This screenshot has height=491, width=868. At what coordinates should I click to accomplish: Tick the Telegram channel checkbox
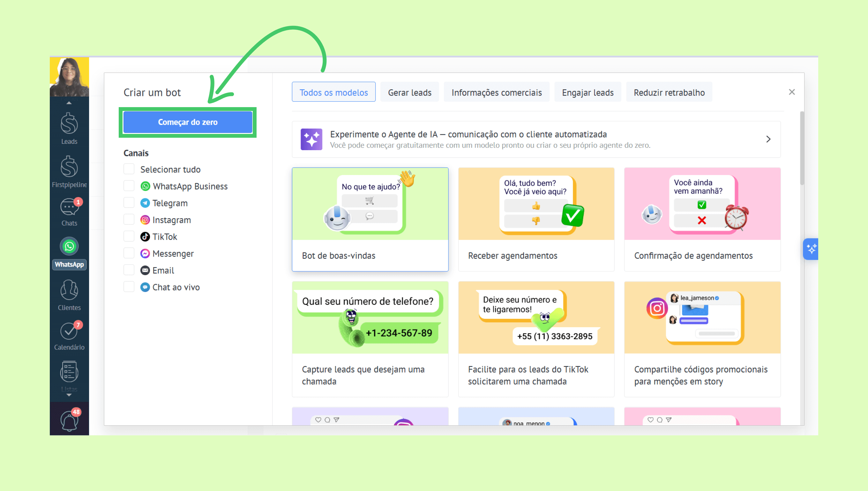pos(129,203)
